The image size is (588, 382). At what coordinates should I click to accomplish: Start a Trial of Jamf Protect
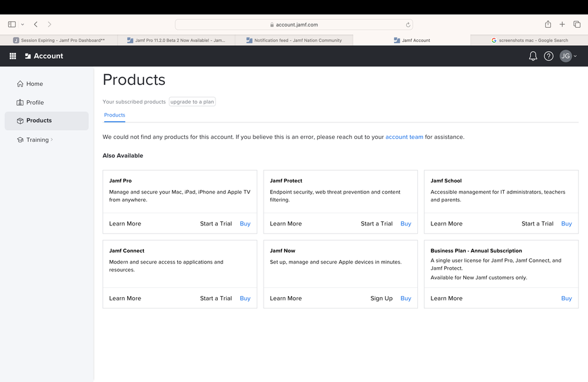[x=377, y=224]
